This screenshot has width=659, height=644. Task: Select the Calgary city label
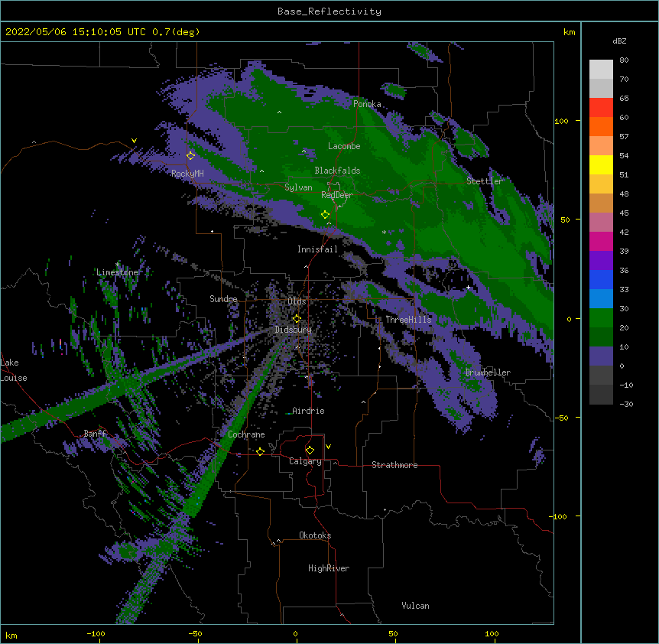(305, 461)
